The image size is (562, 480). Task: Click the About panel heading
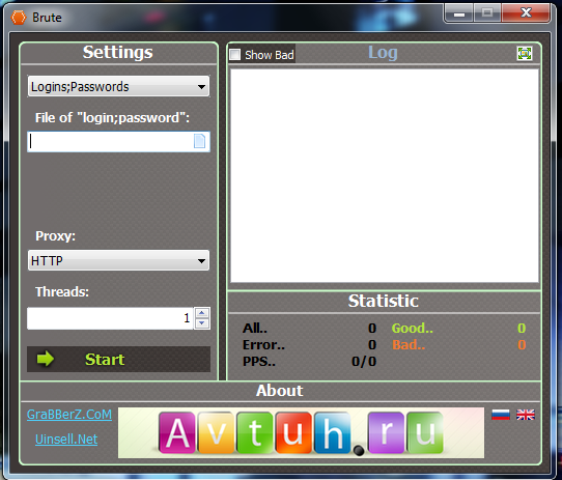coord(280,390)
